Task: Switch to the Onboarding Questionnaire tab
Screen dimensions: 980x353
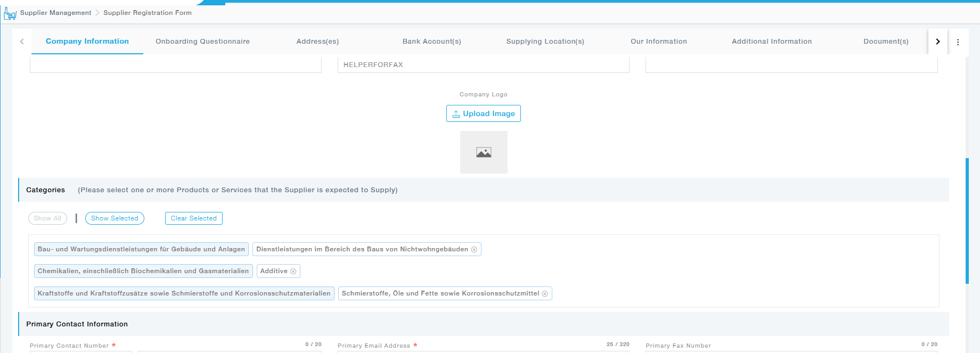Action: [202, 42]
